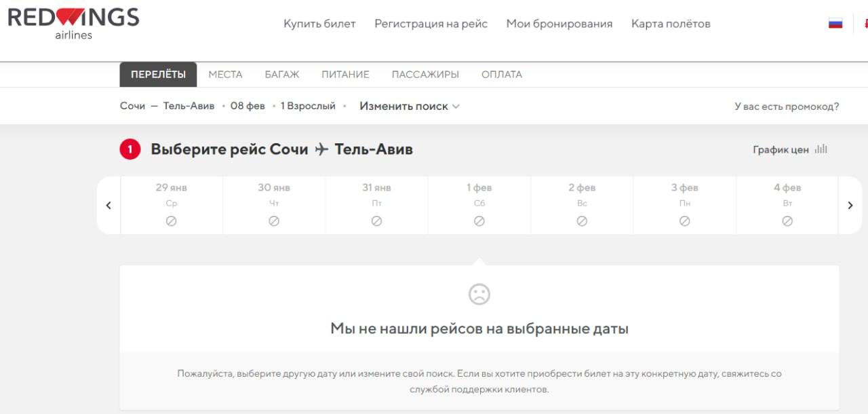This screenshot has height=414, width=868.
Task: Click previous dates left arrow
Action: (108, 206)
